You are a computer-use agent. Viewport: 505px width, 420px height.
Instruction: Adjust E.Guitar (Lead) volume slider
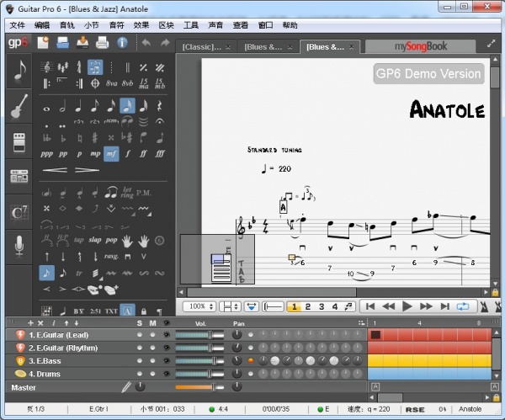199,335
